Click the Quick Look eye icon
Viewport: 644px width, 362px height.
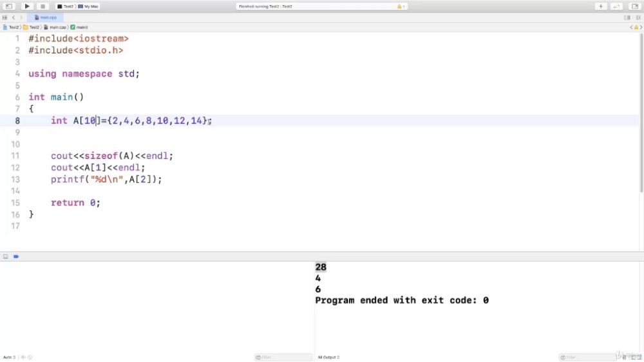click(23, 357)
